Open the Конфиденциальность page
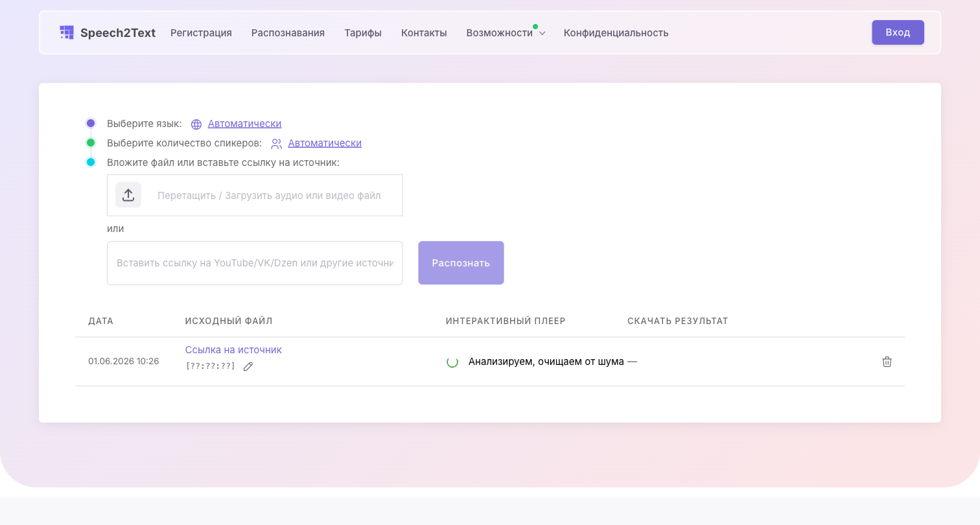 616,32
